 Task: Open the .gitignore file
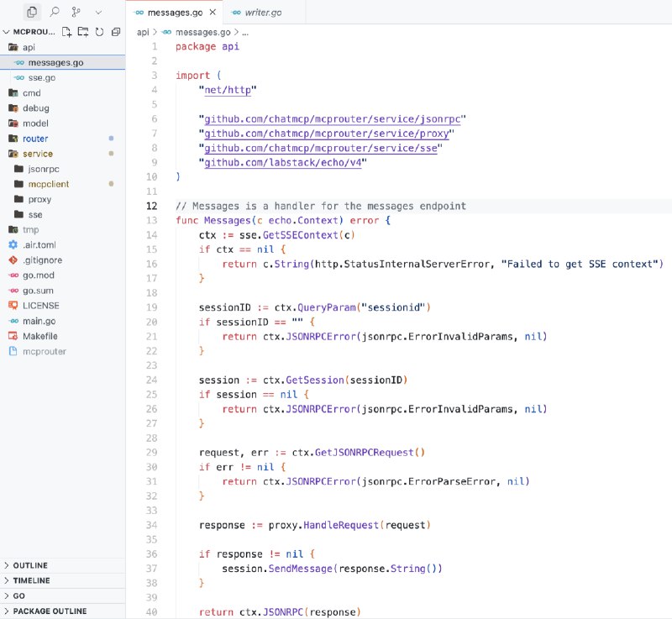pyautogui.click(x=62, y=260)
